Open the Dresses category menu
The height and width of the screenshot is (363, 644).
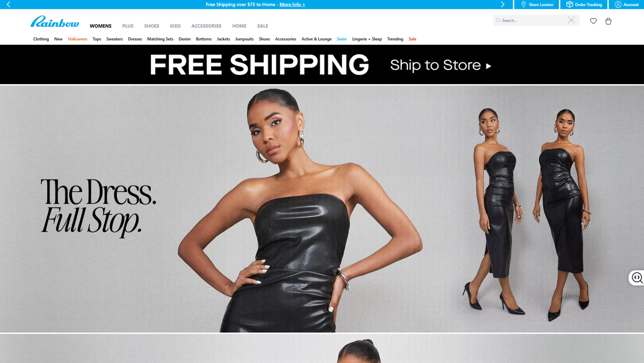coord(135,39)
